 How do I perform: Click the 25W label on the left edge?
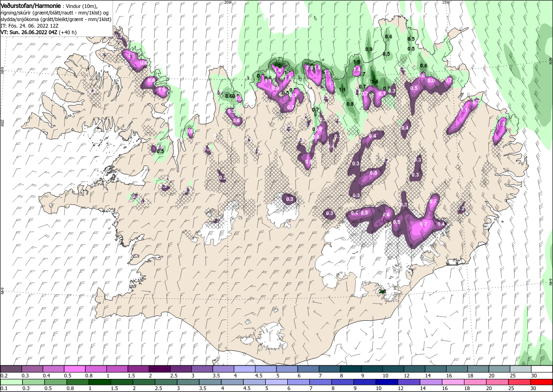click(2, 123)
